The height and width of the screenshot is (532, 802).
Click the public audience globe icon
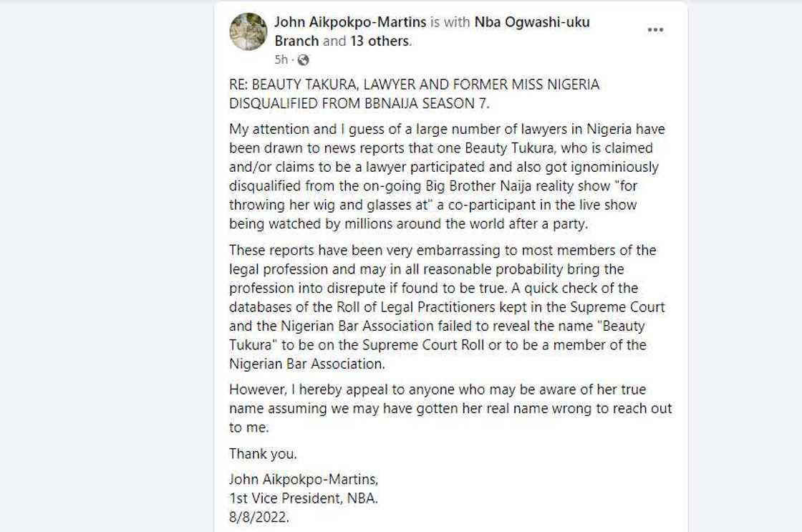[303, 60]
